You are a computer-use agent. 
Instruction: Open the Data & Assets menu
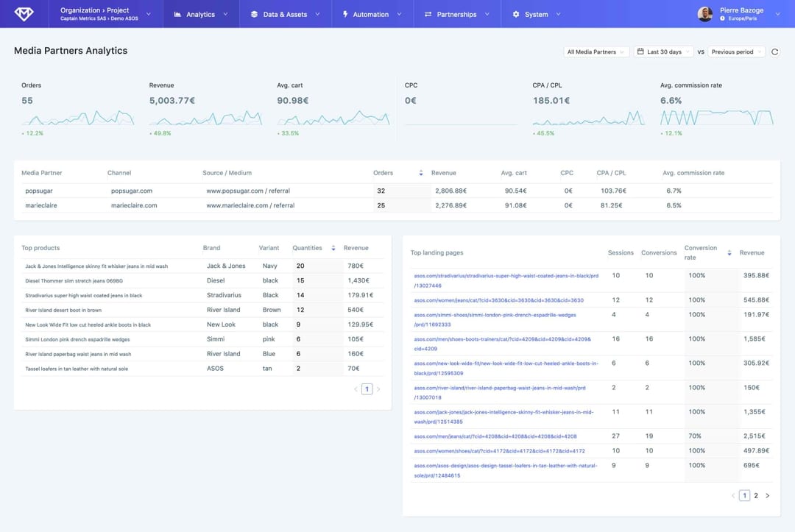pyautogui.click(x=285, y=14)
